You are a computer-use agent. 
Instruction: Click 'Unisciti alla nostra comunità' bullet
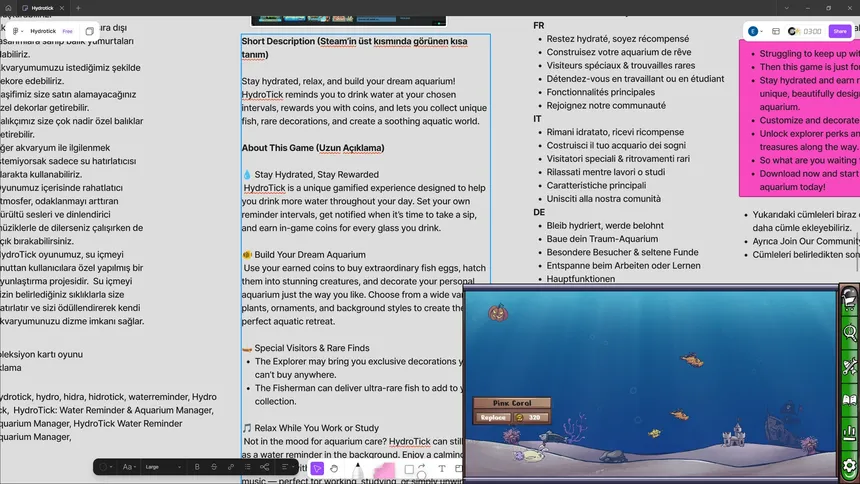(x=603, y=199)
